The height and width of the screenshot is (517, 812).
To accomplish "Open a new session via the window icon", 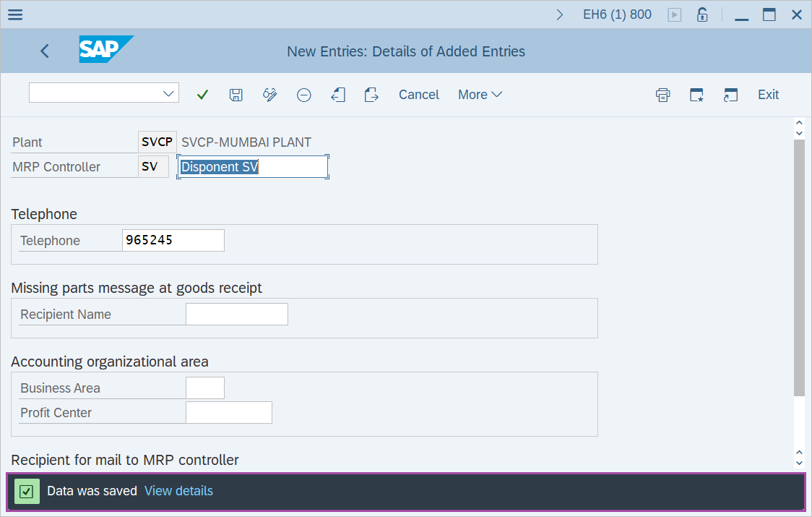I will [x=730, y=94].
